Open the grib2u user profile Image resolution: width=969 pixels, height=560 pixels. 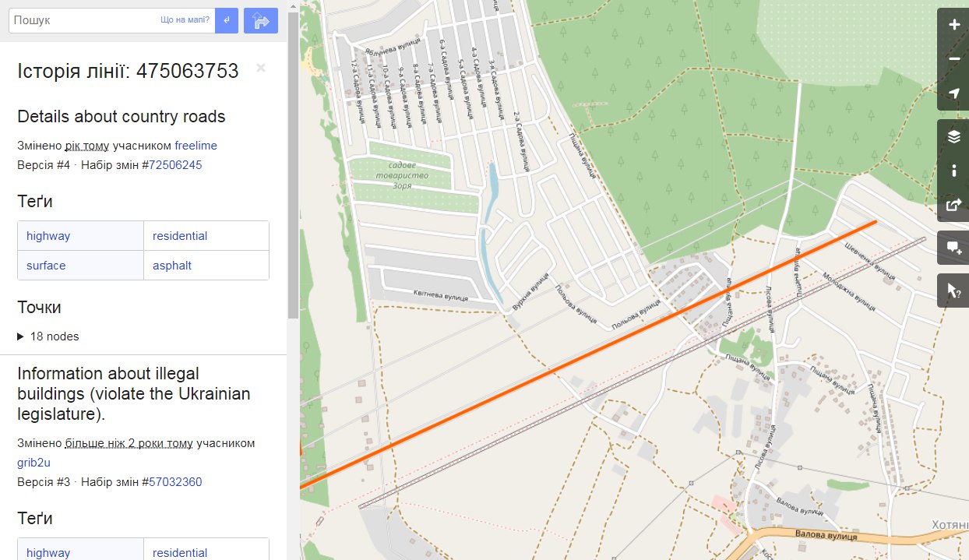click(33, 463)
